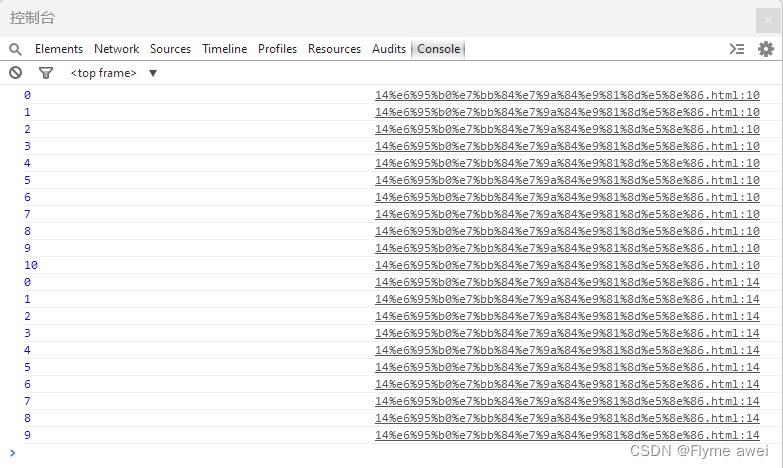
Task: Open the html:10 source link for value 0
Action: 567,95
